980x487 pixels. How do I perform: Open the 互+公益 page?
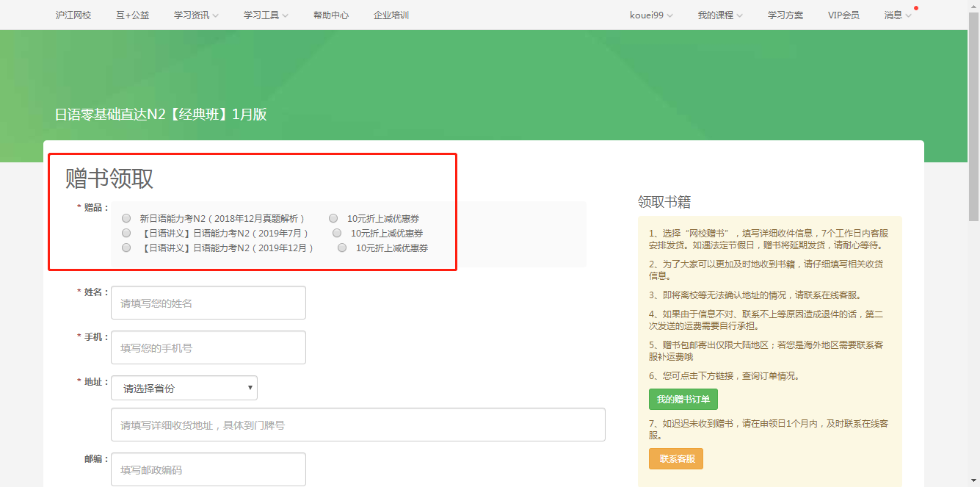(x=132, y=15)
